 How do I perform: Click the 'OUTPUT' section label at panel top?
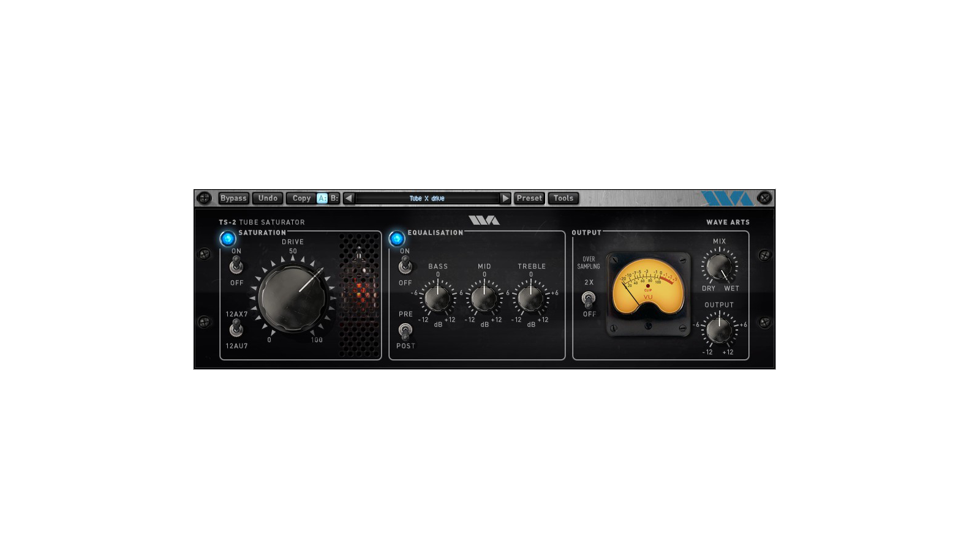coord(587,233)
